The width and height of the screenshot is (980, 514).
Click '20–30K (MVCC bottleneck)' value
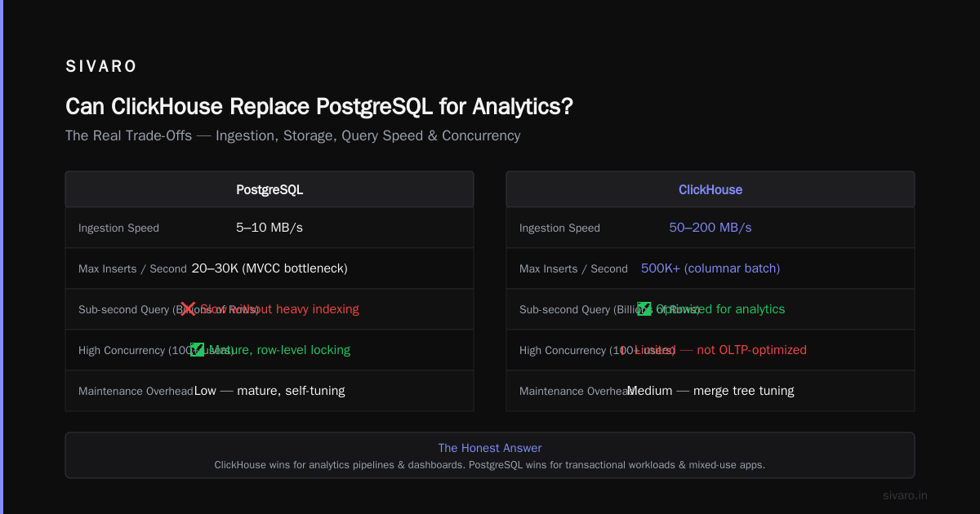point(269,268)
